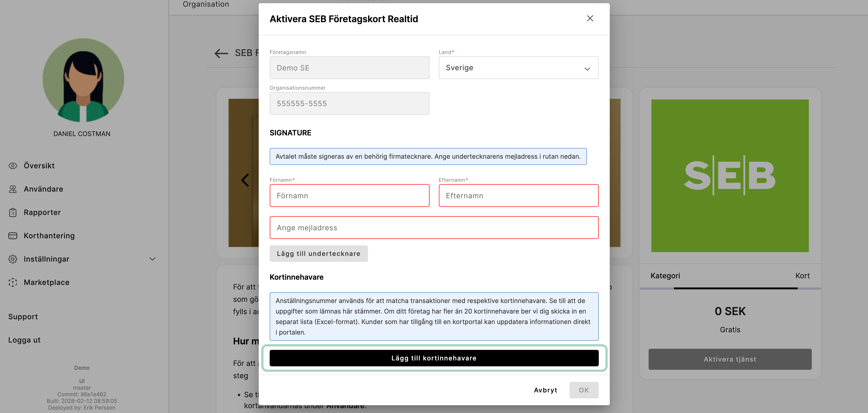Screen dimensions: 868x413
Task: Open the Korthantering menu item
Action: point(49,236)
